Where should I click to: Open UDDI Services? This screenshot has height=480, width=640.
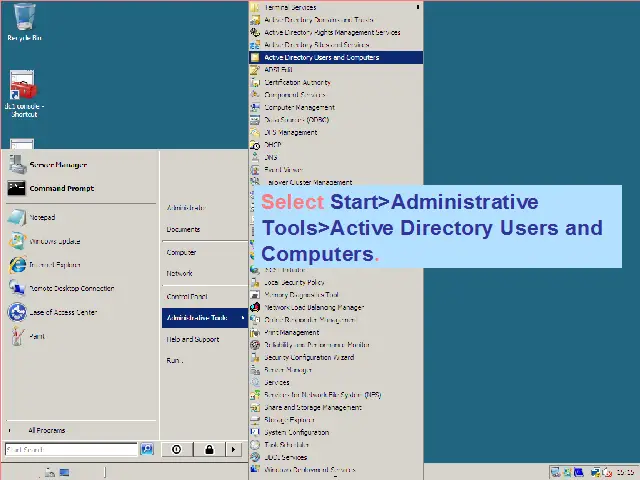(x=336, y=457)
